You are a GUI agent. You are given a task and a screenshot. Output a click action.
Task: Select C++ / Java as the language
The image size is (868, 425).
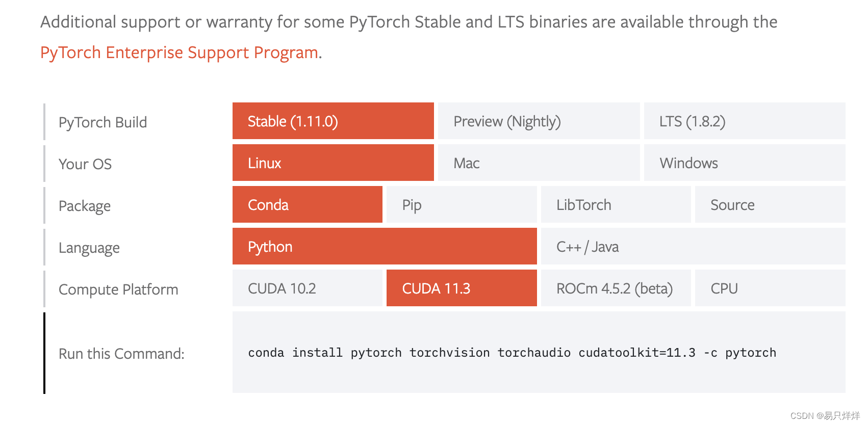click(691, 247)
